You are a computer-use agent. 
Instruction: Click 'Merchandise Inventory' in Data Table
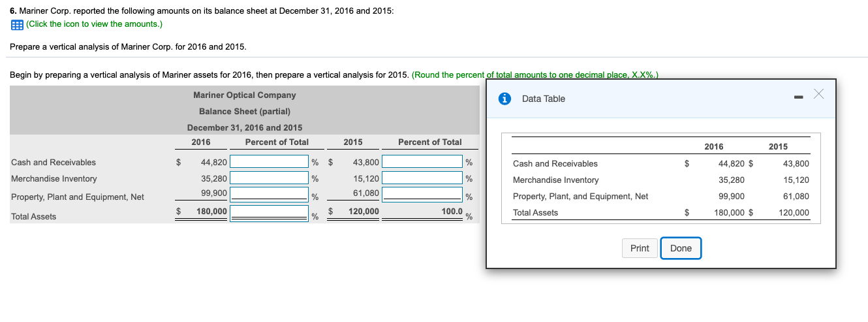556,180
